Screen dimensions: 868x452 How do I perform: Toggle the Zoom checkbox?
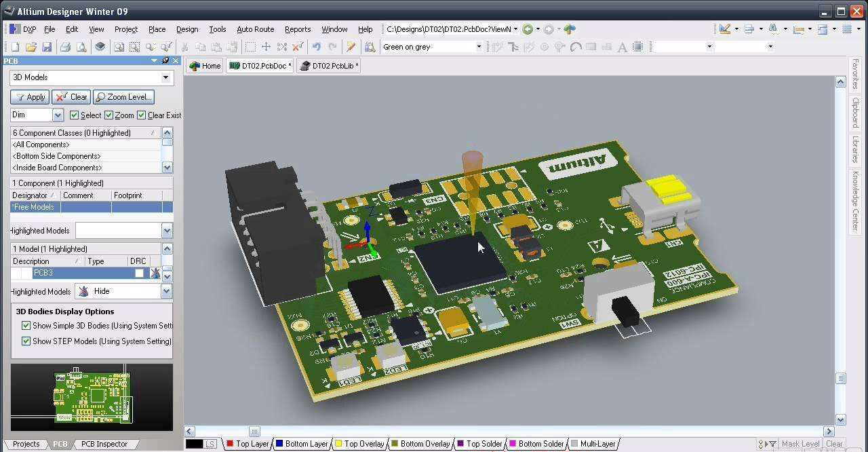[x=108, y=115]
